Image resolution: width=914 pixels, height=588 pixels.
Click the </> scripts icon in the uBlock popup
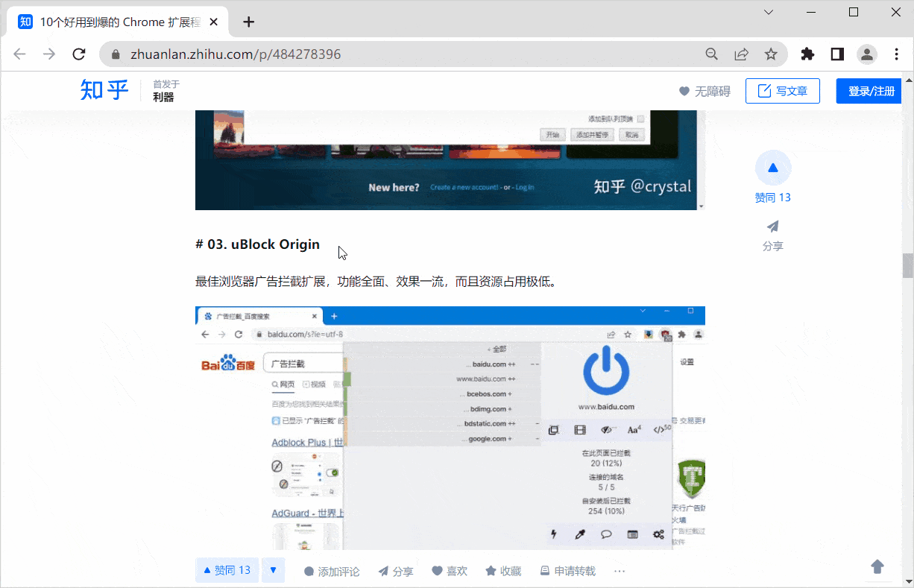click(661, 429)
